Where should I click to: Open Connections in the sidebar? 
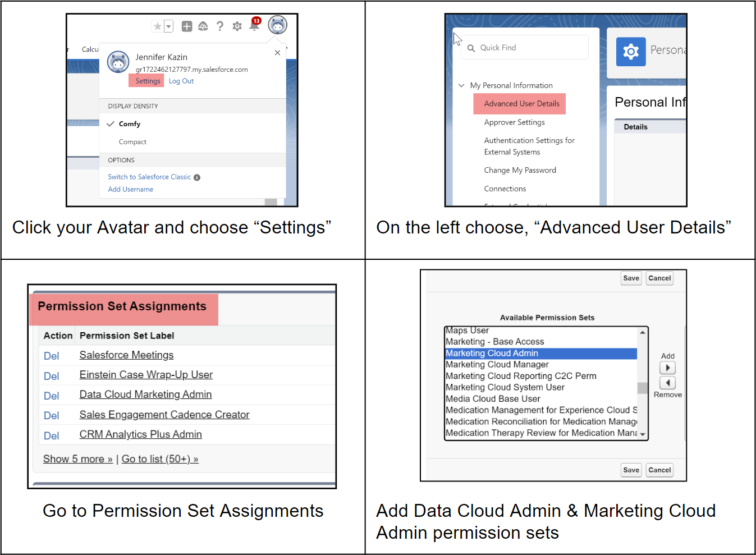505,189
